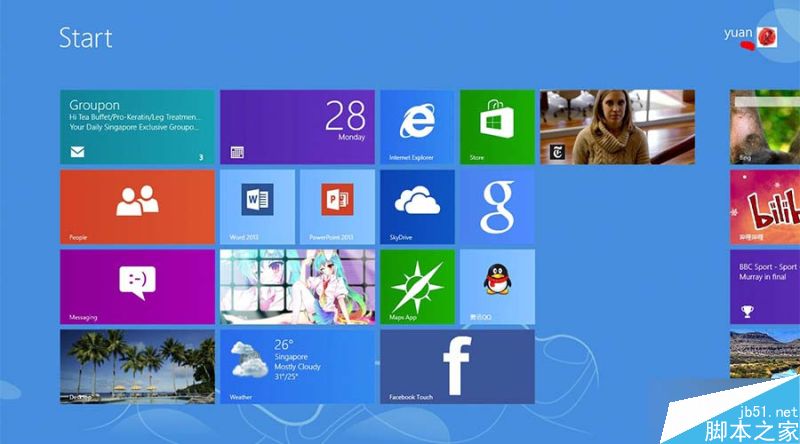Open the Calendar tile showing 28 Monday
The height and width of the screenshot is (444, 800).
click(297, 127)
